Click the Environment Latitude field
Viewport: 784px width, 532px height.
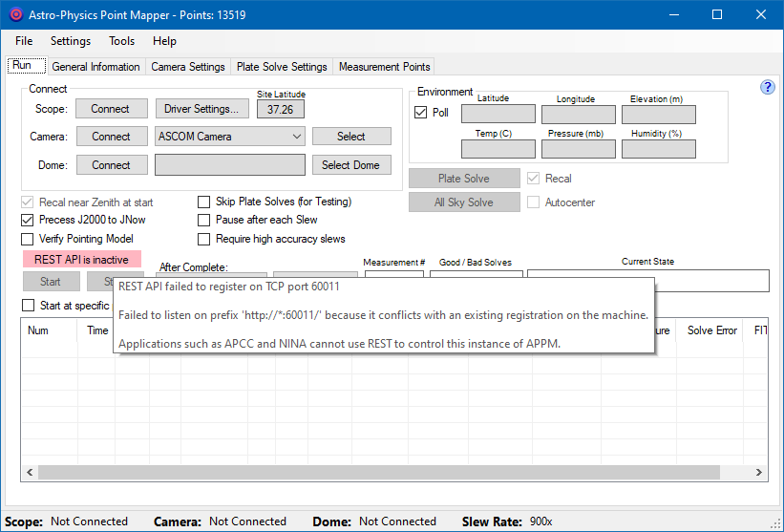click(x=498, y=114)
